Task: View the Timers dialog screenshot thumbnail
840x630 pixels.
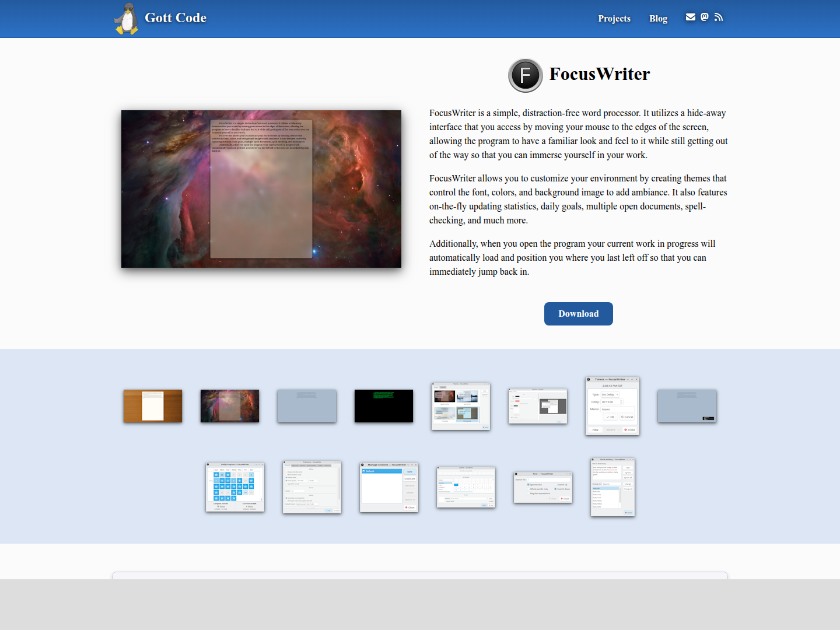Action: (612, 406)
